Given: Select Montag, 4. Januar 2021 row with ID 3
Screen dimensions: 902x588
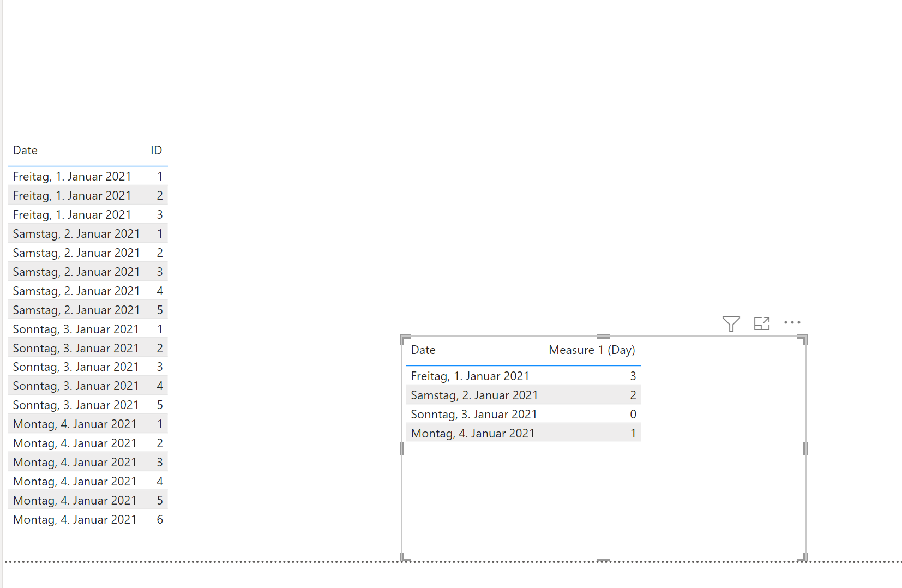Looking at the screenshot, I should point(88,462).
